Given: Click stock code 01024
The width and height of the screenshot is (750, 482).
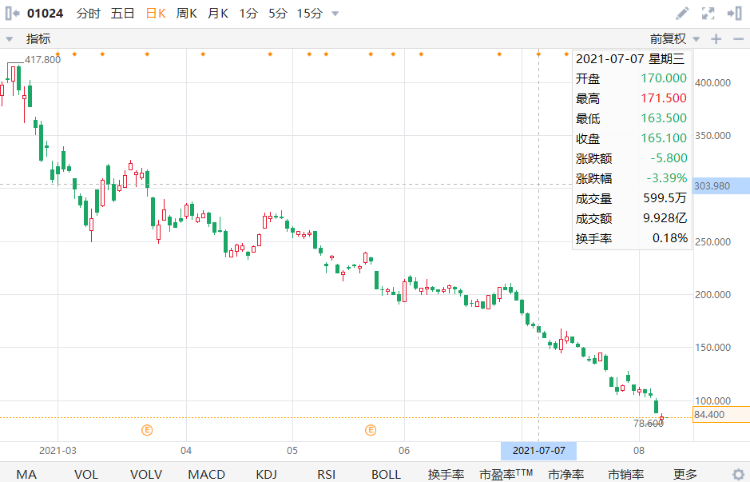Looking at the screenshot, I should point(45,13).
